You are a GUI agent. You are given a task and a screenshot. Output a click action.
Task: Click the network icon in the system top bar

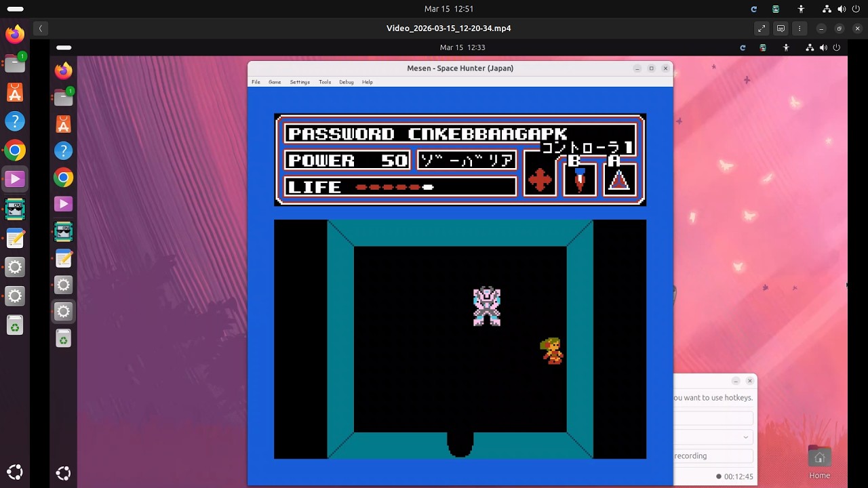tap(827, 9)
